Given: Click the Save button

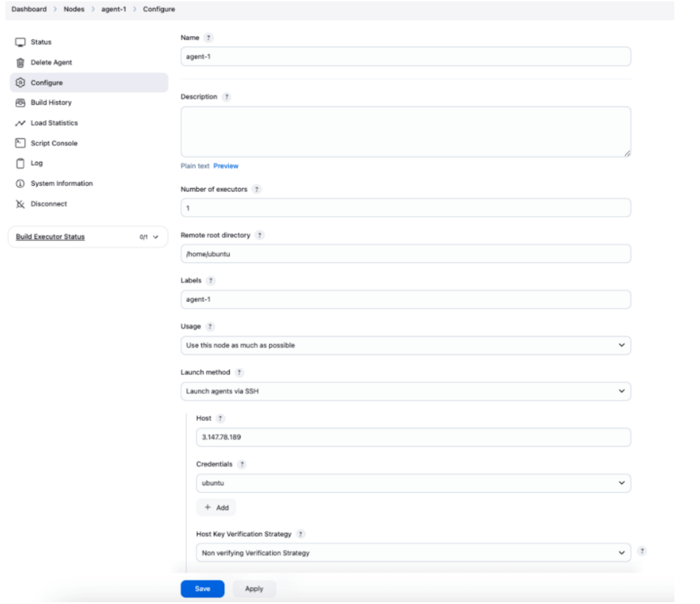Looking at the screenshot, I should (202, 589).
